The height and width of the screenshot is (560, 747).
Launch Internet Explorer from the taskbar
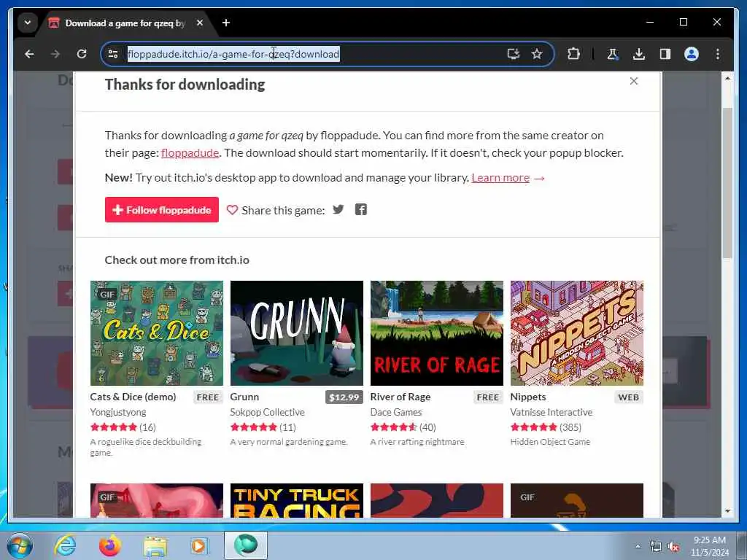click(x=64, y=545)
